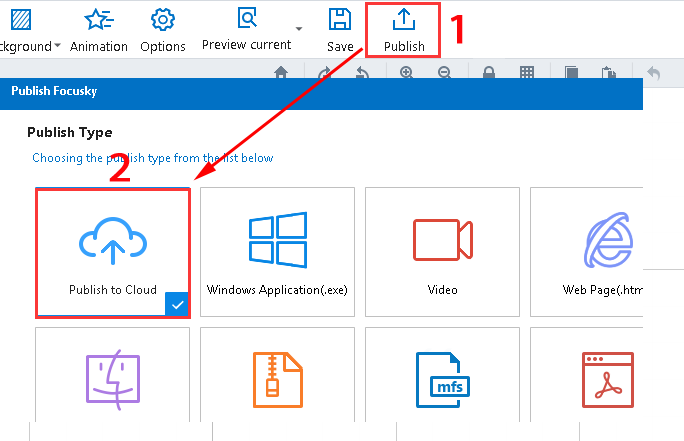684x441 pixels.
Task: Expand the Preview current dropdown arrow
Action: pyautogui.click(x=299, y=29)
